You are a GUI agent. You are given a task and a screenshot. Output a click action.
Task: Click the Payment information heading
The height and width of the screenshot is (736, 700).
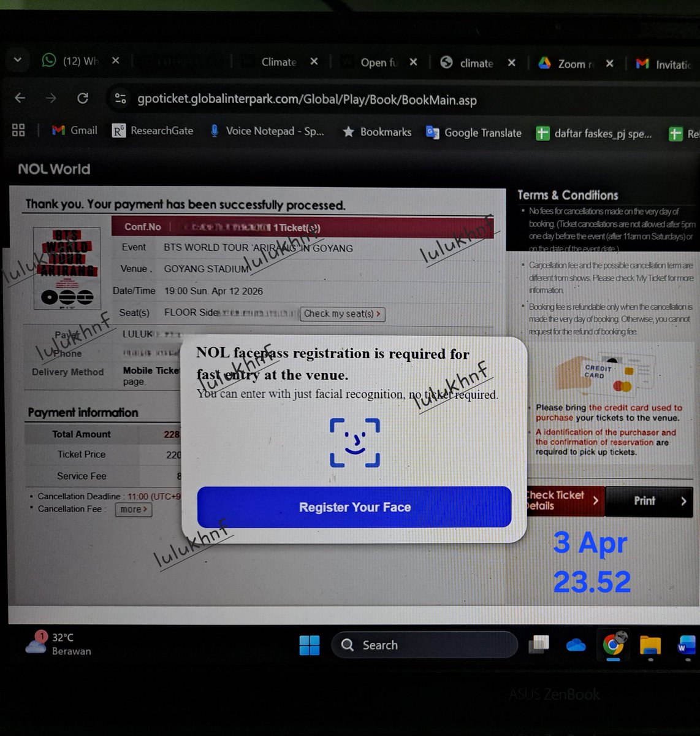click(83, 413)
